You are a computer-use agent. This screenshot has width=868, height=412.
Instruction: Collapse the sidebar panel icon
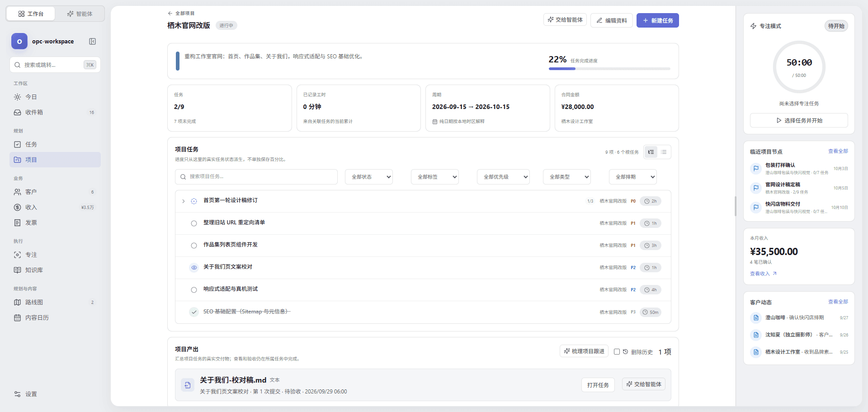point(92,42)
